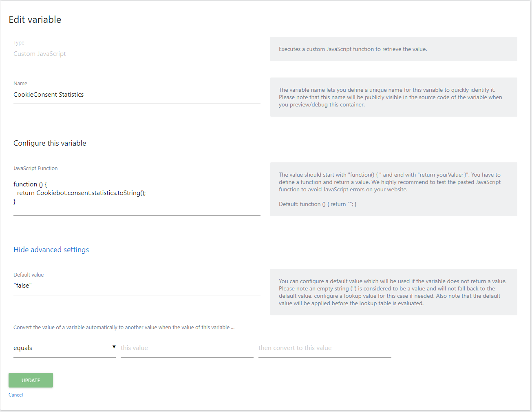Select the "false" default value text
Viewport: 532px width, 412px height.
(22, 285)
